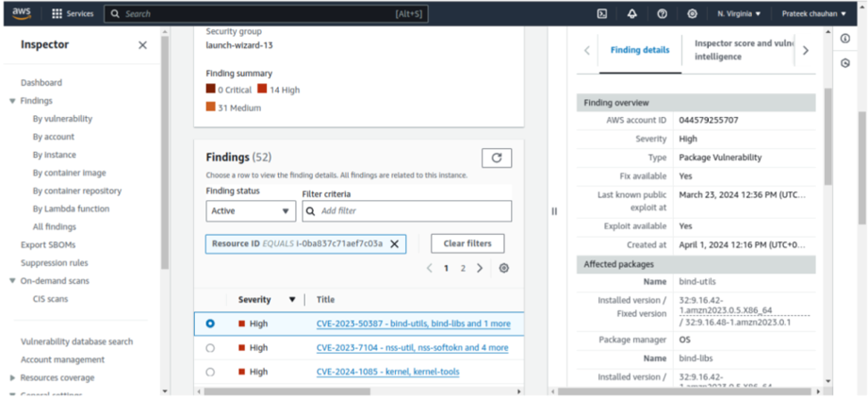The image size is (868, 399).
Task: Show more detail tabs with right chevron
Action: [x=806, y=50]
